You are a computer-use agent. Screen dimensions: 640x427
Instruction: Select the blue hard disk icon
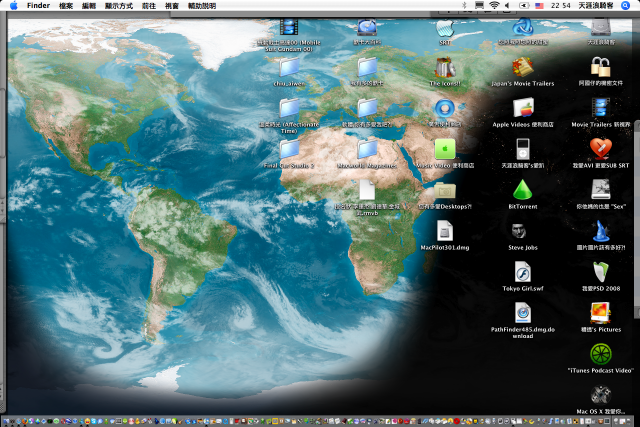(x=367, y=28)
